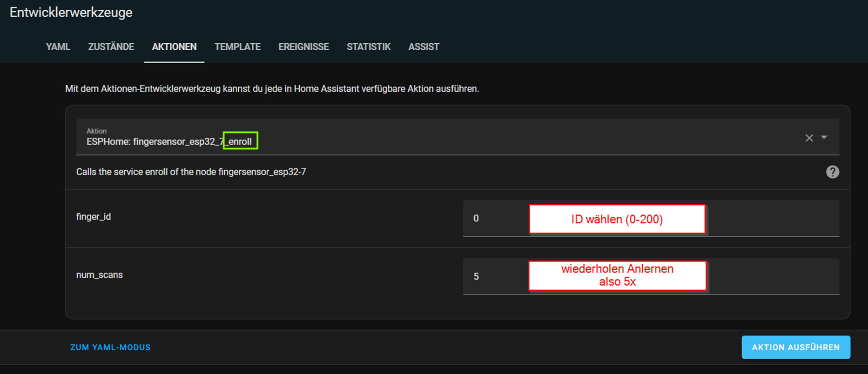
Task: Click the AKTION AUSFÜHREN button
Action: coord(796,347)
